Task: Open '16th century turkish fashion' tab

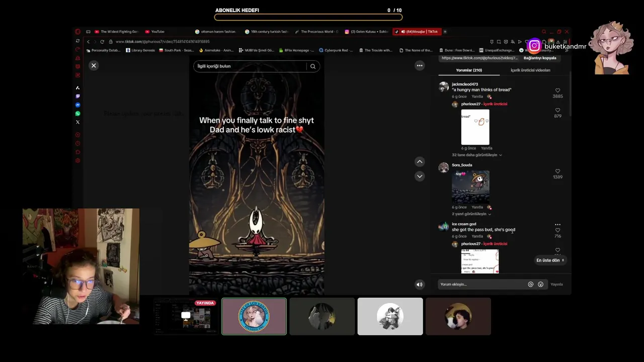Action: 267,32
